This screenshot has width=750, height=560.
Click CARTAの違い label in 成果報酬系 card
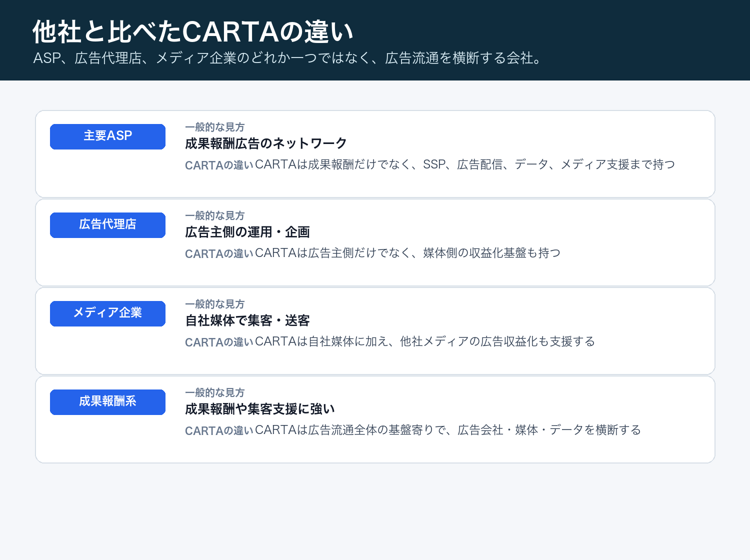coord(219,430)
